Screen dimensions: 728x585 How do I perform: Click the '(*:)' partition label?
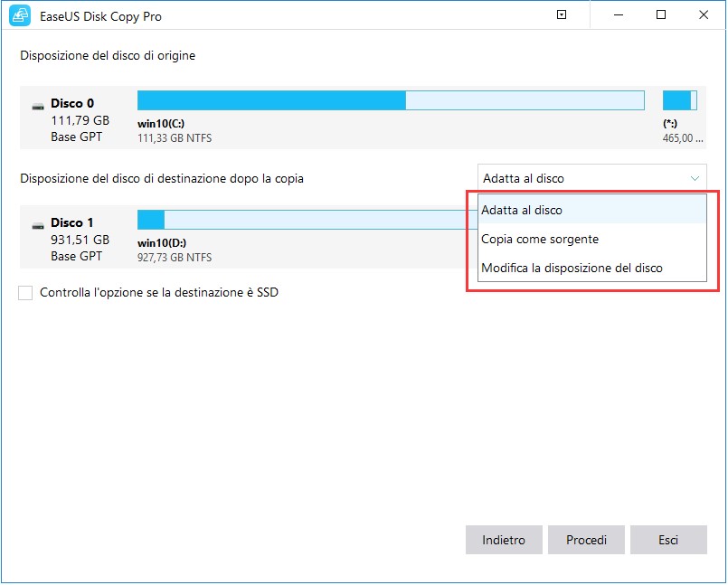(670, 124)
